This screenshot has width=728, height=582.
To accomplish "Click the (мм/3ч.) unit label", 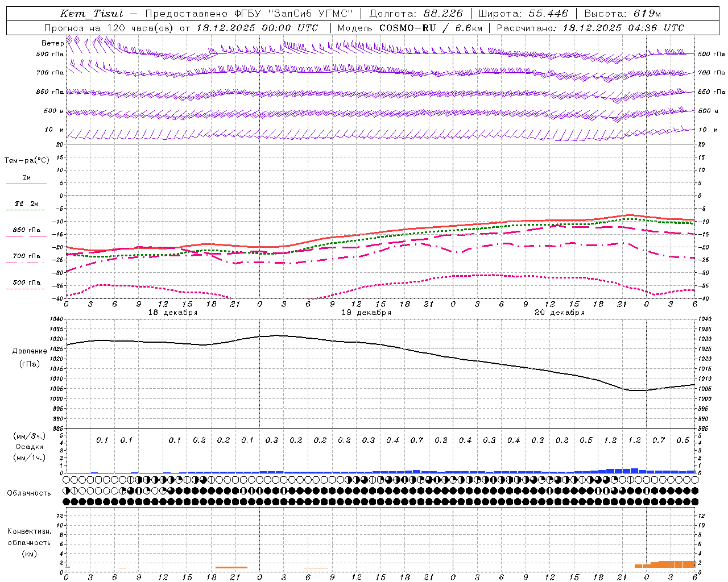I will 29,436.
